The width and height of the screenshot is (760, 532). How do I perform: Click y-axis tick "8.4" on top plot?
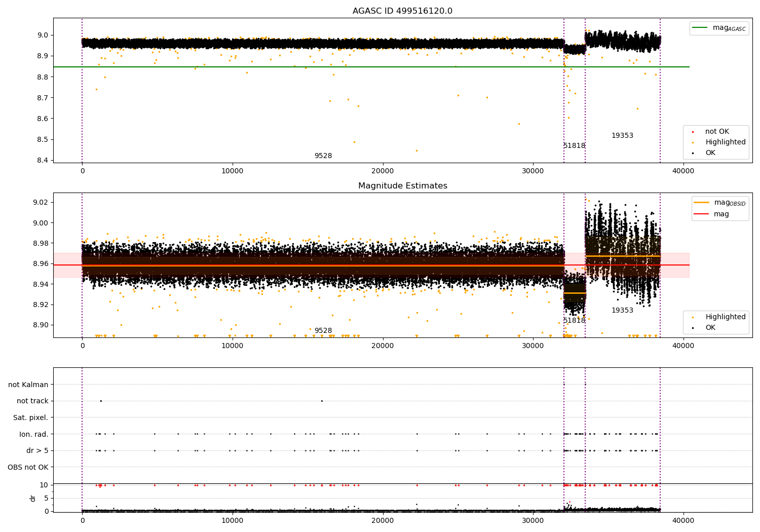tap(44, 161)
